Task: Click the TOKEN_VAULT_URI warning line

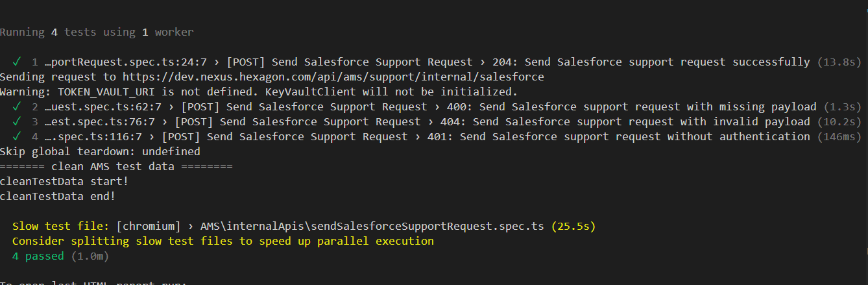Action: (258, 92)
